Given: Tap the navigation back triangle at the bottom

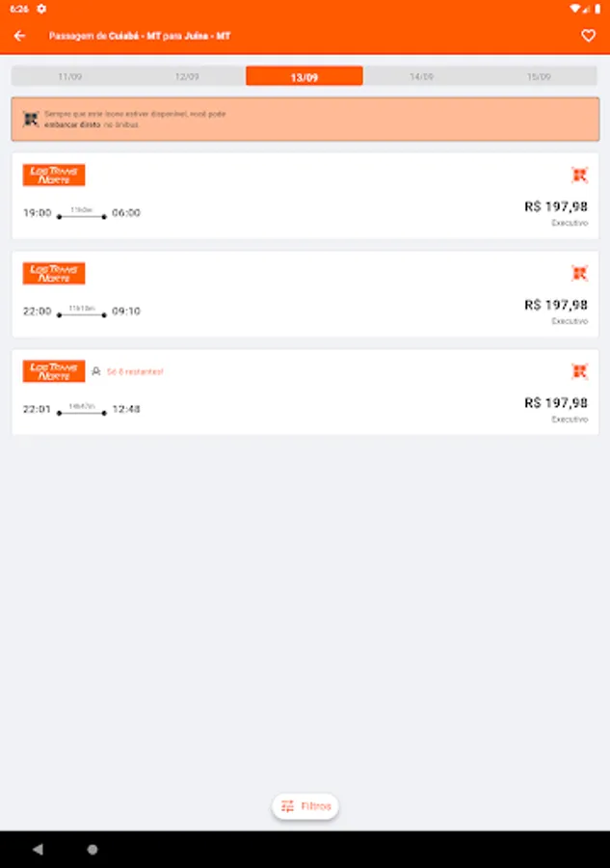Looking at the screenshot, I should pos(38,850).
